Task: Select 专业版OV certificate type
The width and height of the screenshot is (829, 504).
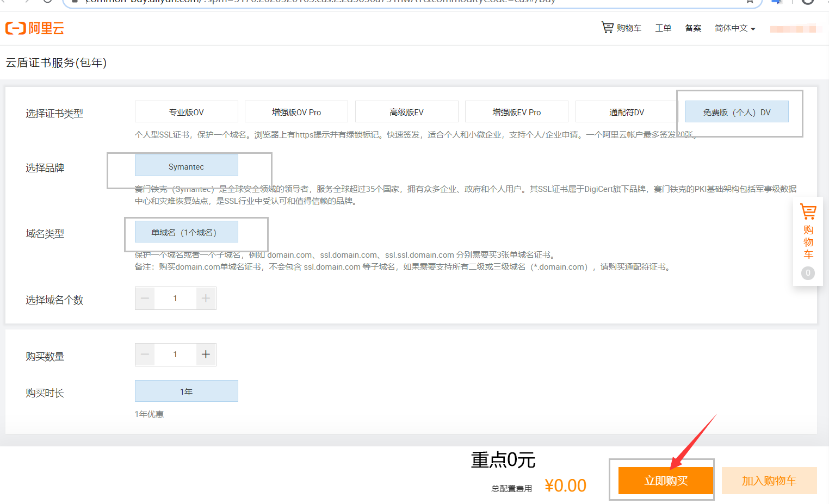Action: [x=187, y=112]
